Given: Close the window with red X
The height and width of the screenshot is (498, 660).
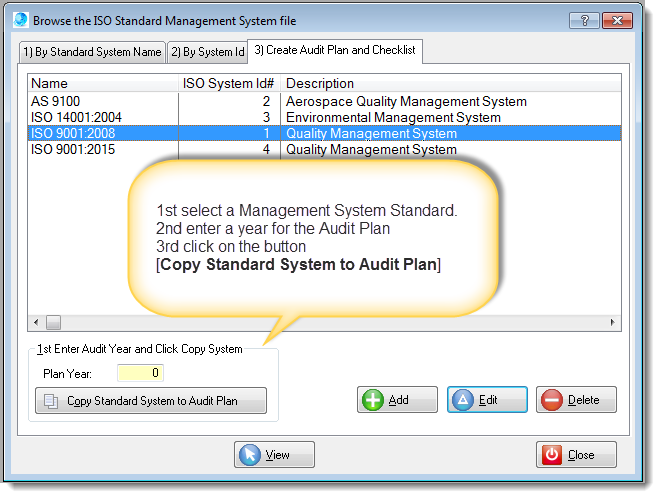Looking at the screenshot, I should click(617, 21).
